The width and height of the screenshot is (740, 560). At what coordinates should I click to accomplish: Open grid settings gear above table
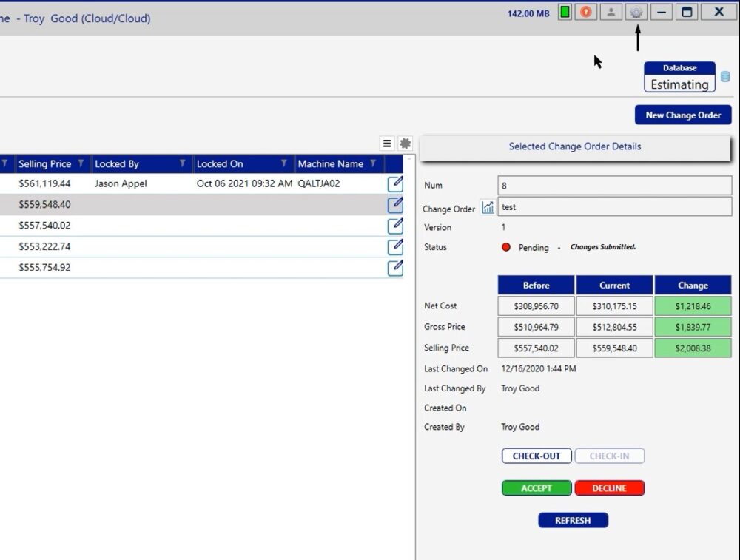pos(405,144)
